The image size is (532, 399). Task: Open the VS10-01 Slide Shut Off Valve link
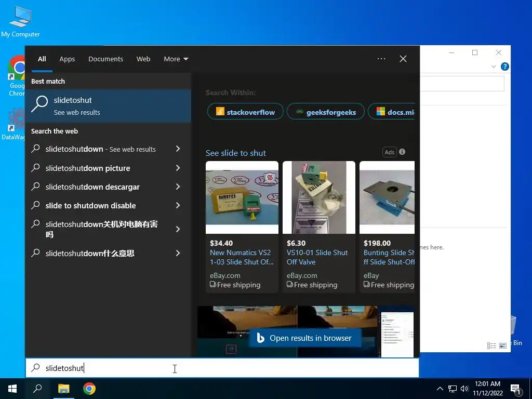point(317,257)
